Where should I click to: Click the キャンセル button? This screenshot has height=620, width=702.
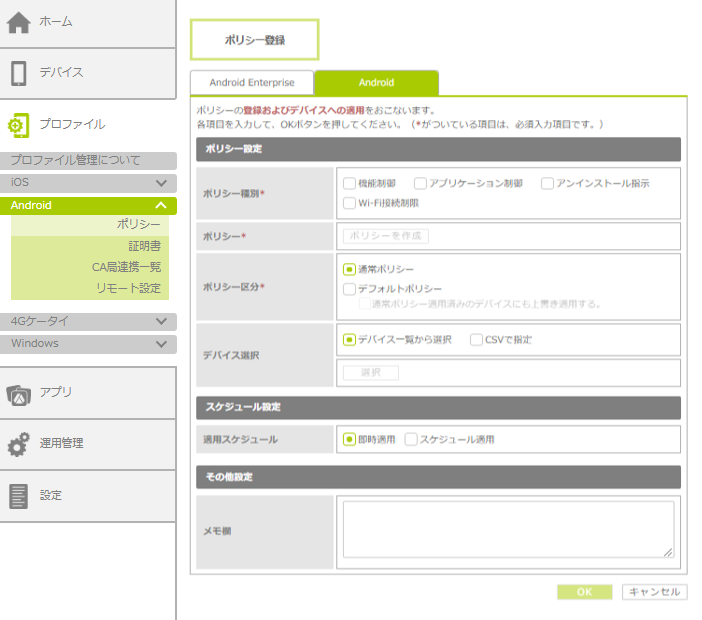click(x=654, y=592)
